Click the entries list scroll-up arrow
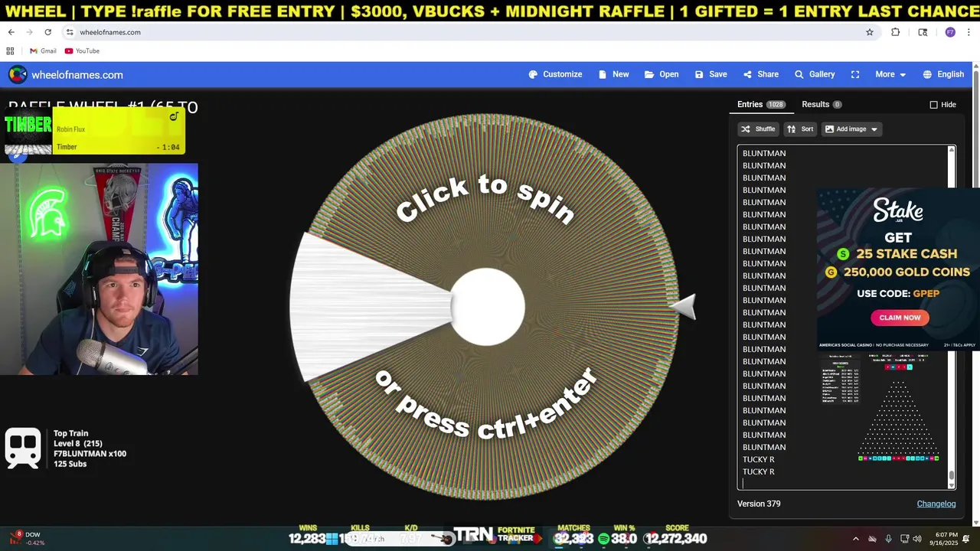The height and width of the screenshot is (551, 980). (x=952, y=150)
